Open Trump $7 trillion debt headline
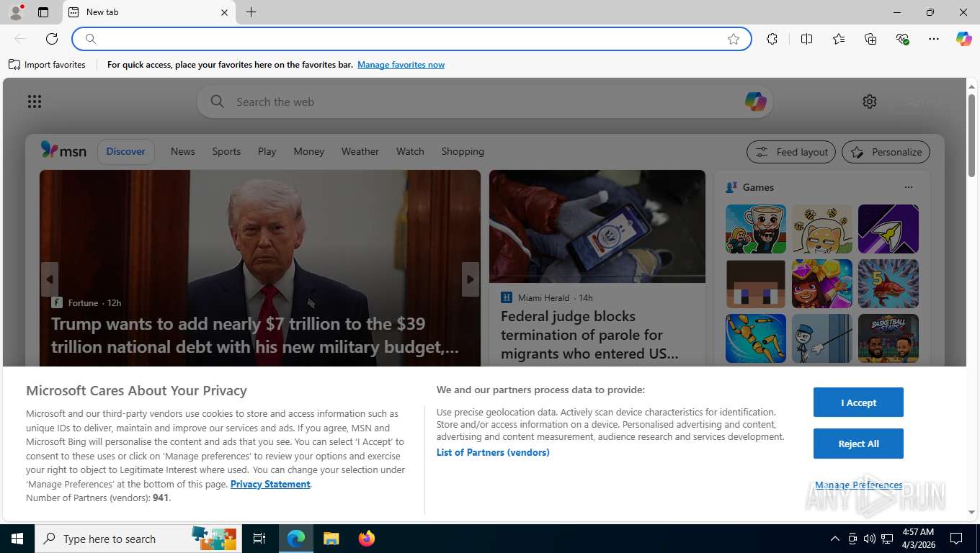The height and width of the screenshot is (553, 980). coord(255,335)
